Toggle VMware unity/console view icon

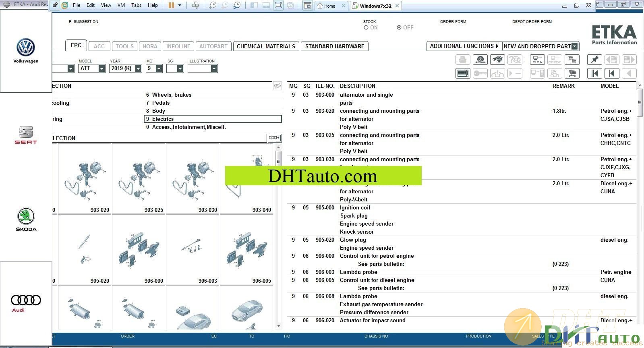click(x=308, y=5)
